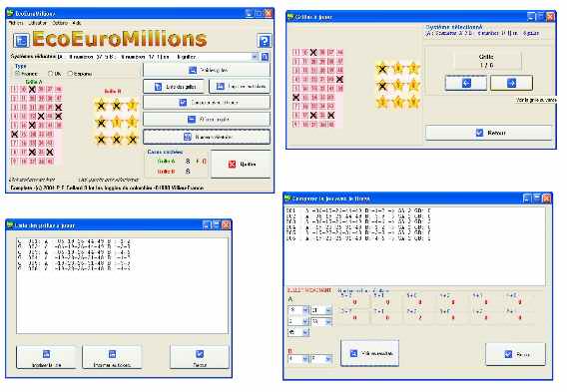Click the view results button in the compare window
Screen dimensions: 567x392
pos(370,353)
